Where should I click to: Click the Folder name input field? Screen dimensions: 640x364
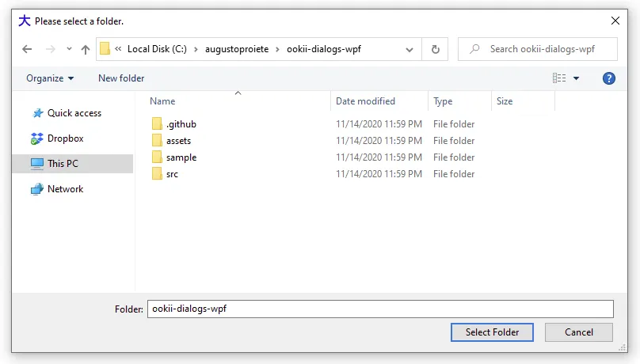pos(380,309)
